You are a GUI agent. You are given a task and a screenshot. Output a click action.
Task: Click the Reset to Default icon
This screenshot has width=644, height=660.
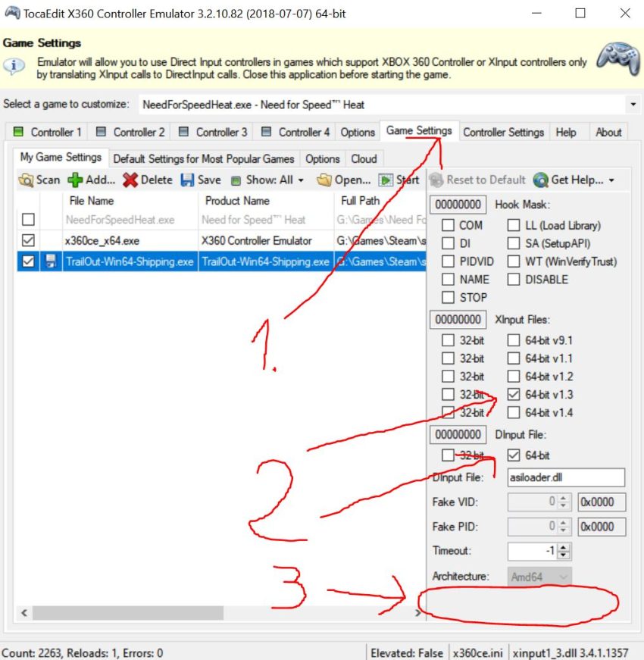[x=436, y=180]
